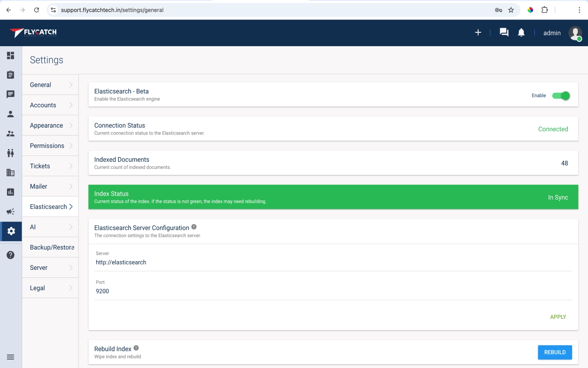Screen dimensions: 588x368
Task: Expand the Server settings chevron
Action: (71, 268)
